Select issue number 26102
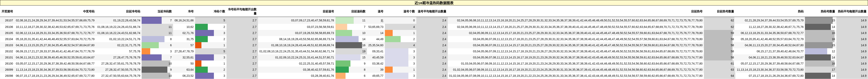Viewport: 868px width, 79px height. (9, 52)
